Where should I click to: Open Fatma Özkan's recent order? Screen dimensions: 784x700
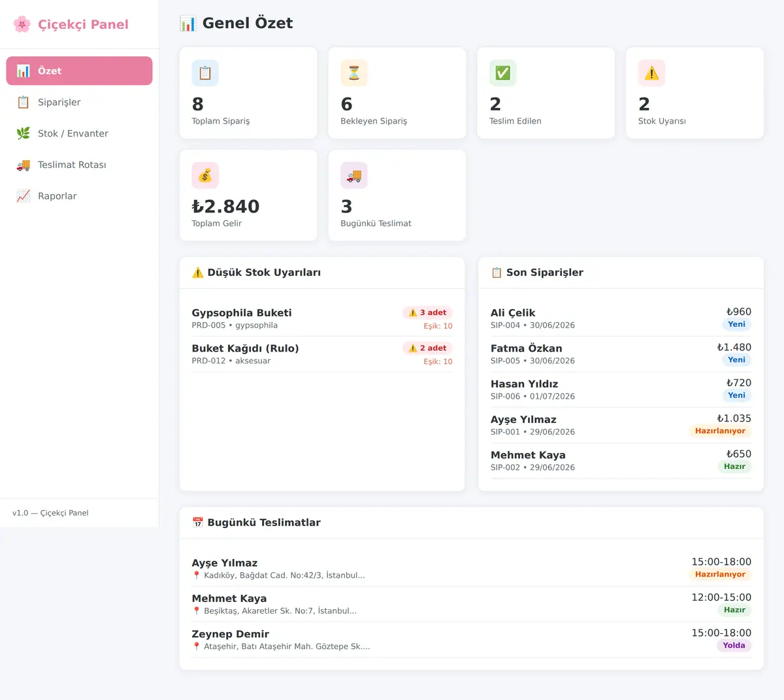click(x=621, y=354)
